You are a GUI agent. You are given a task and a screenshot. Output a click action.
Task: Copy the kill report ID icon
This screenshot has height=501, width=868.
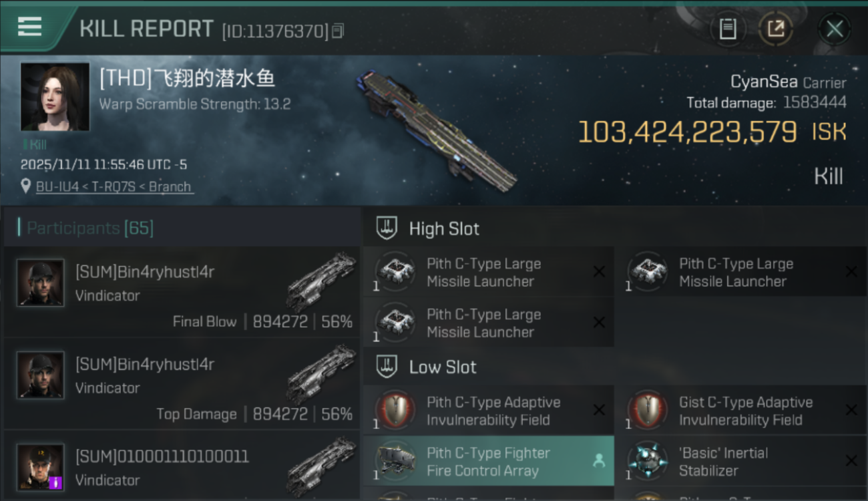coord(338,31)
